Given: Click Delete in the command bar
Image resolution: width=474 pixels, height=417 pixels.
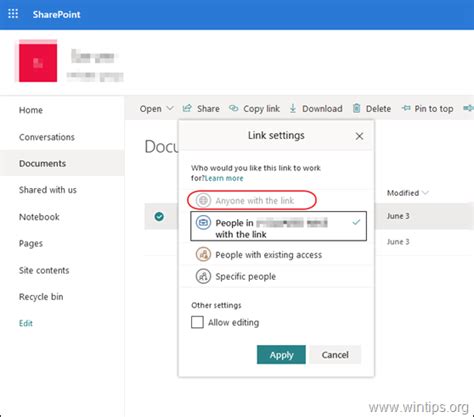Looking at the screenshot, I should [x=372, y=108].
